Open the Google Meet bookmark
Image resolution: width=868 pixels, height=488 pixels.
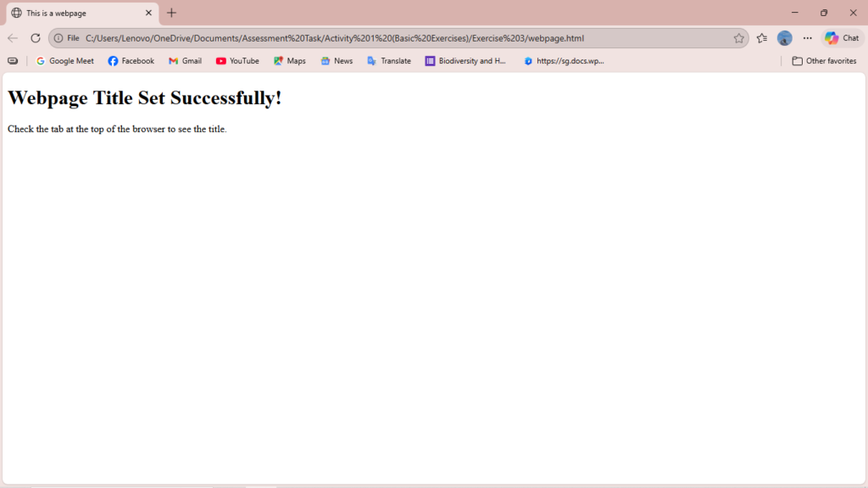[65, 61]
